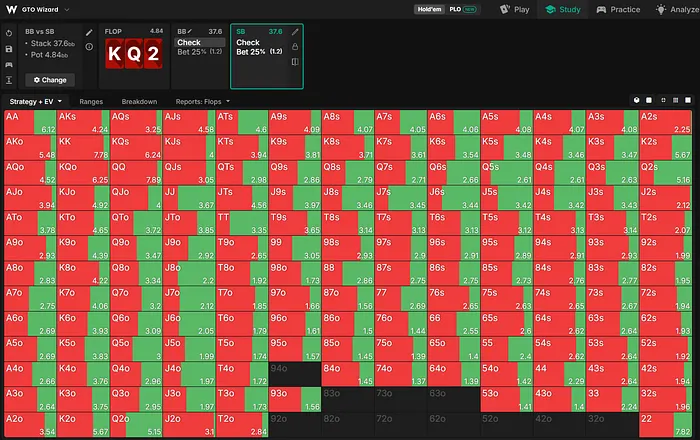Click the compare columns icon in SB panel
The width and height of the screenshot is (700, 440).
tap(295, 62)
